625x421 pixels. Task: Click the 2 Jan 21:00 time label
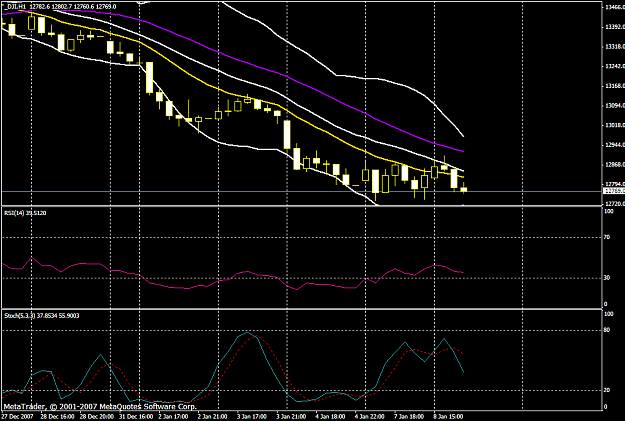click(212, 417)
